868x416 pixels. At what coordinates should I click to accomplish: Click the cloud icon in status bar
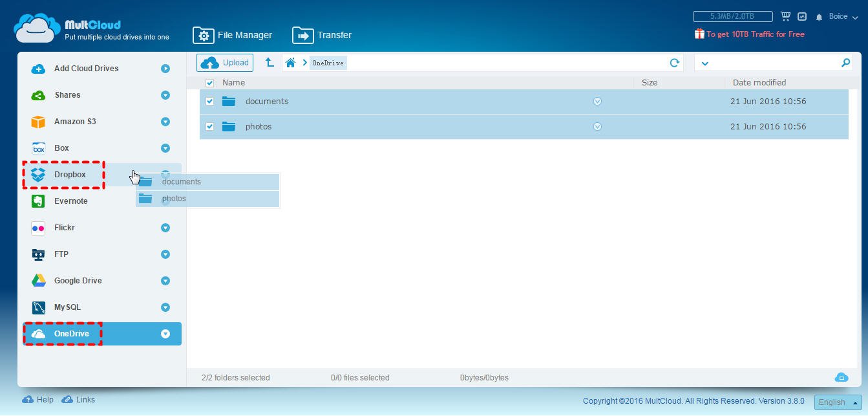(x=841, y=377)
